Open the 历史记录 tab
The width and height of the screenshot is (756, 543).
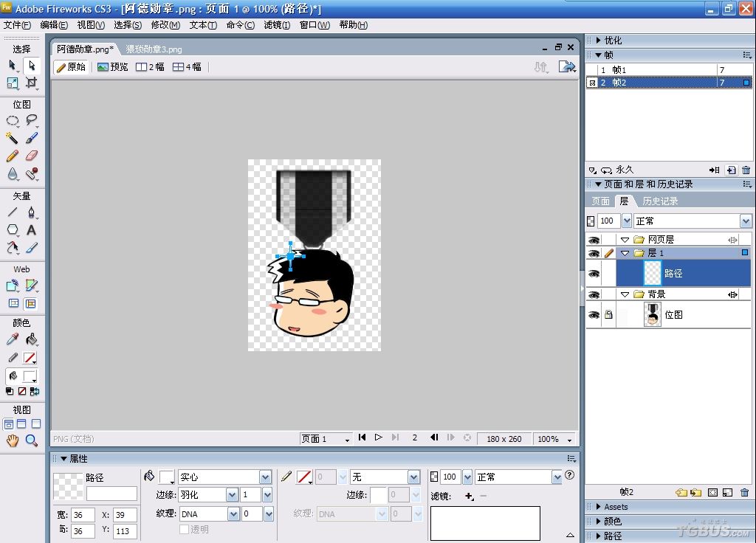coord(660,201)
